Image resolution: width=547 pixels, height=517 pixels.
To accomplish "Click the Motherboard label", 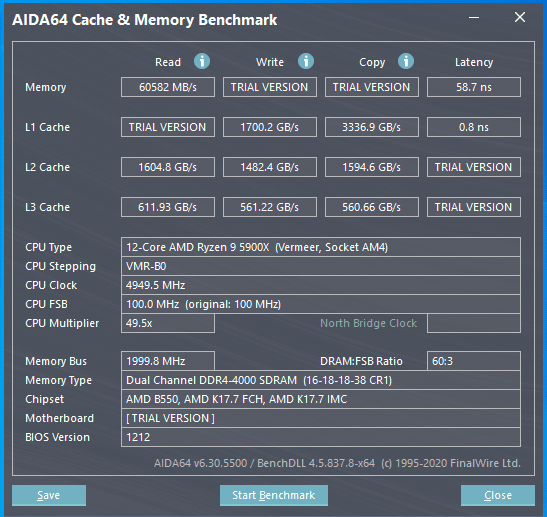I will (59, 418).
